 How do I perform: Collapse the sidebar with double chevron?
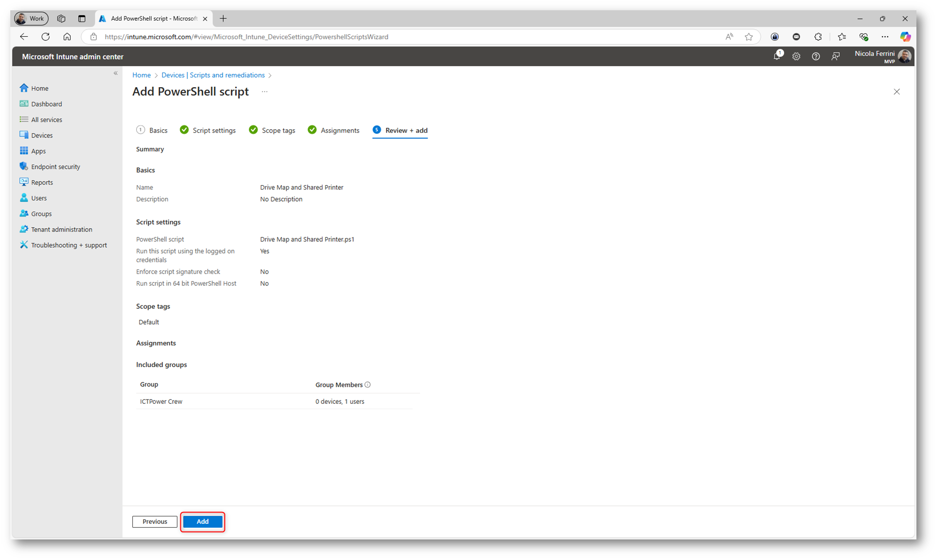[116, 73]
